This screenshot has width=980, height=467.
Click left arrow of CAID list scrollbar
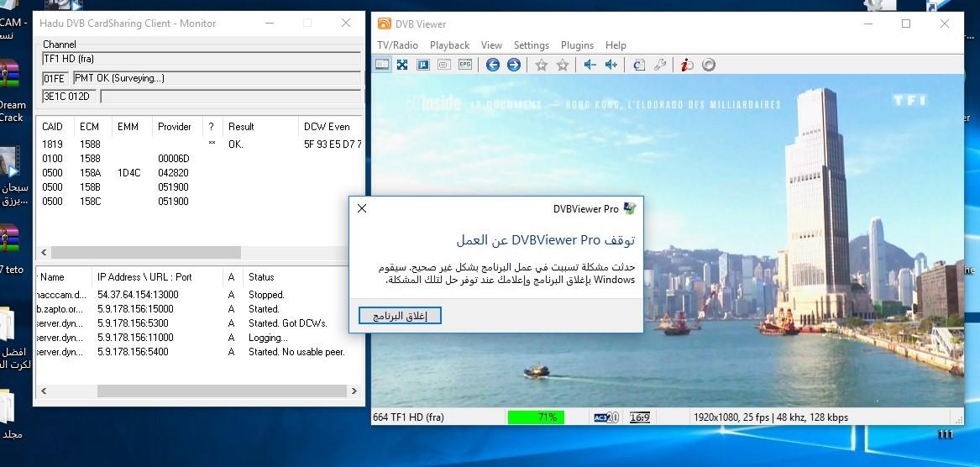[x=44, y=253]
